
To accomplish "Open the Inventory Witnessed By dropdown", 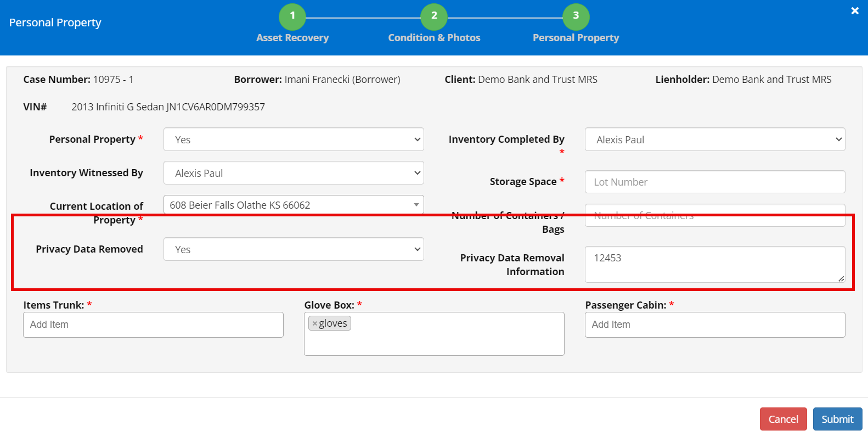I will pos(294,173).
